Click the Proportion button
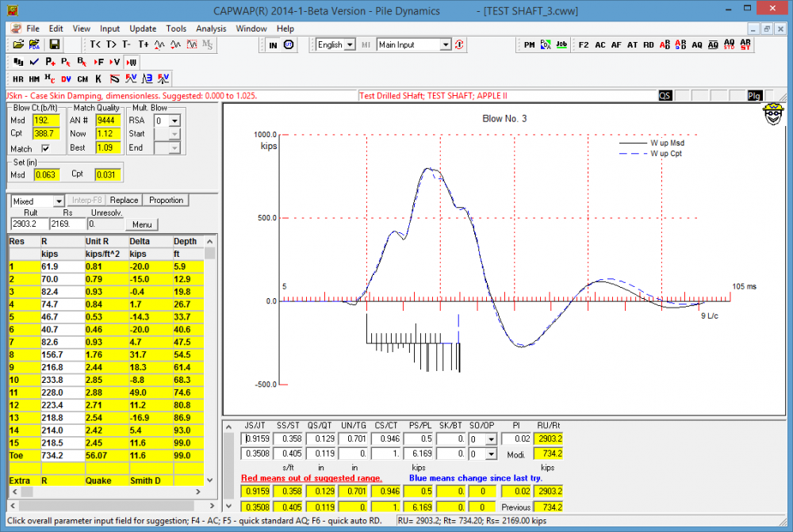The width and height of the screenshot is (793, 532). coord(166,201)
